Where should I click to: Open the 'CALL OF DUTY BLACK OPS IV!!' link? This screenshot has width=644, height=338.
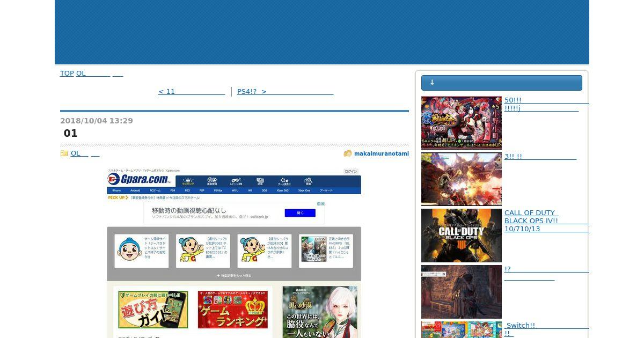click(546, 221)
